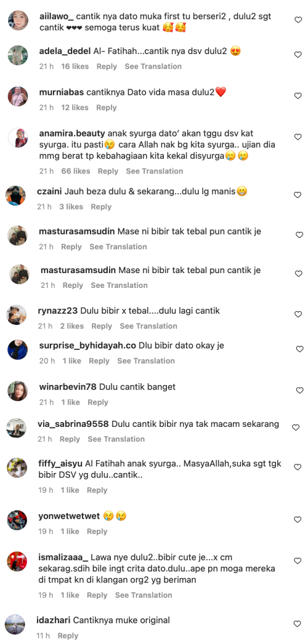See translation of via_sabrina9558's comment
This screenshot has height=644, width=308.
(x=116, y=439)
